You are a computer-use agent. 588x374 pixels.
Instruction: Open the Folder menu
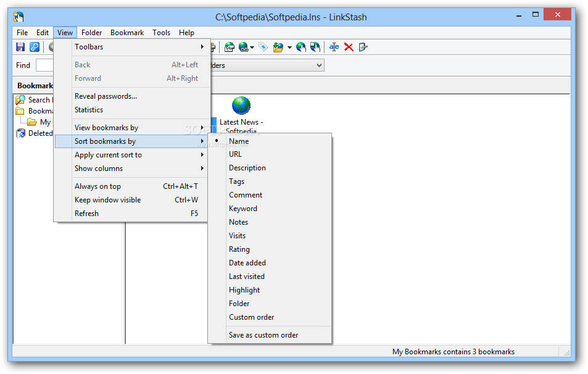point(91,33)
